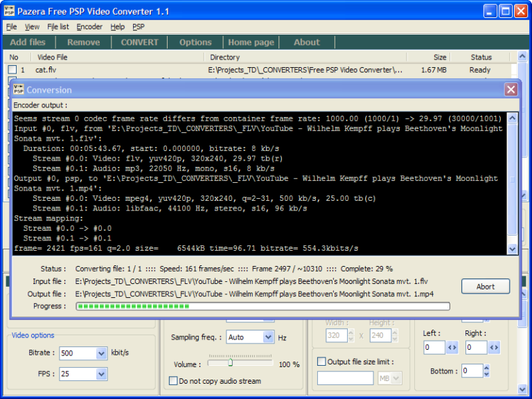The image size is (532, 399).
Task: Toggle the Output file size limit checkbox
Action: tap(321, 362)
